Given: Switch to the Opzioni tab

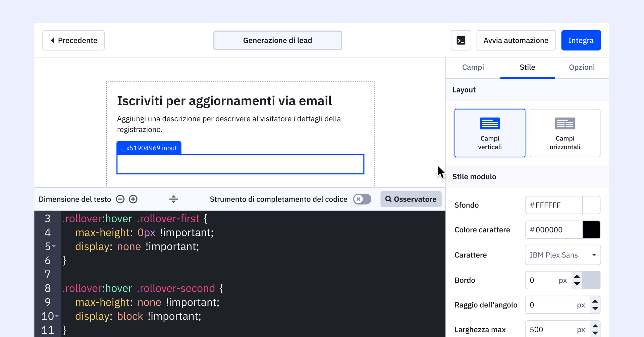Looking at the screenshot, I should pyautogui.click(x=582, y=67).
